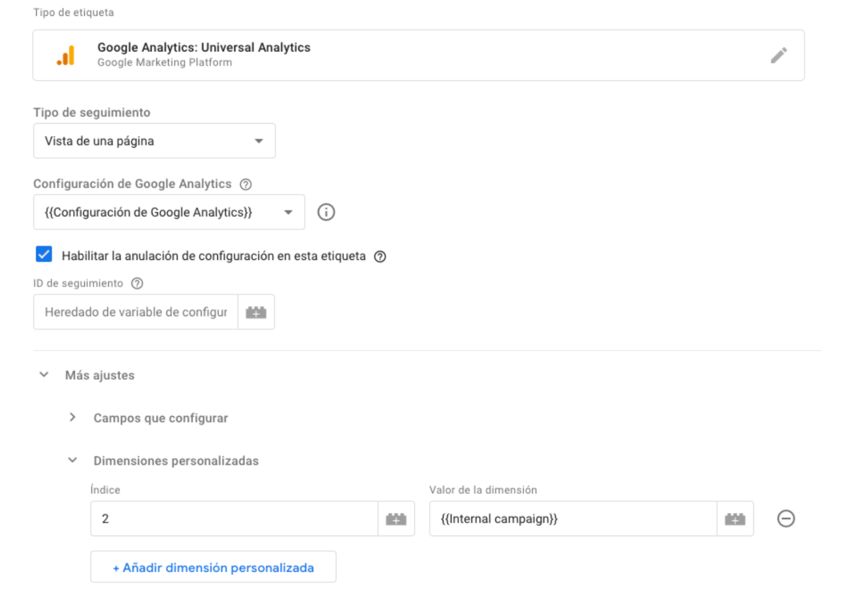The width and height of the screenshot is (844, 616).
Task: Uncheck Habilitar la anulación de configuración checkbox
Action: click(x=44, y=254)
